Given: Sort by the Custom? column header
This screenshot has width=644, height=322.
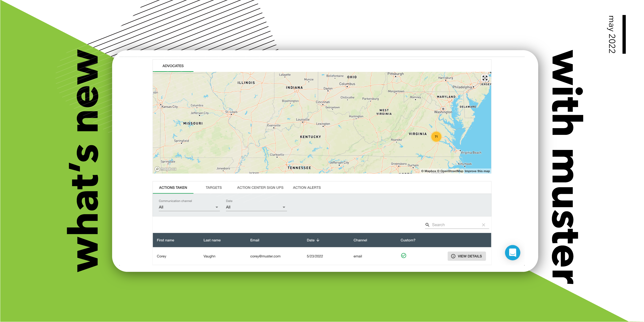Looking at the screenshot, I should point(408,240).
